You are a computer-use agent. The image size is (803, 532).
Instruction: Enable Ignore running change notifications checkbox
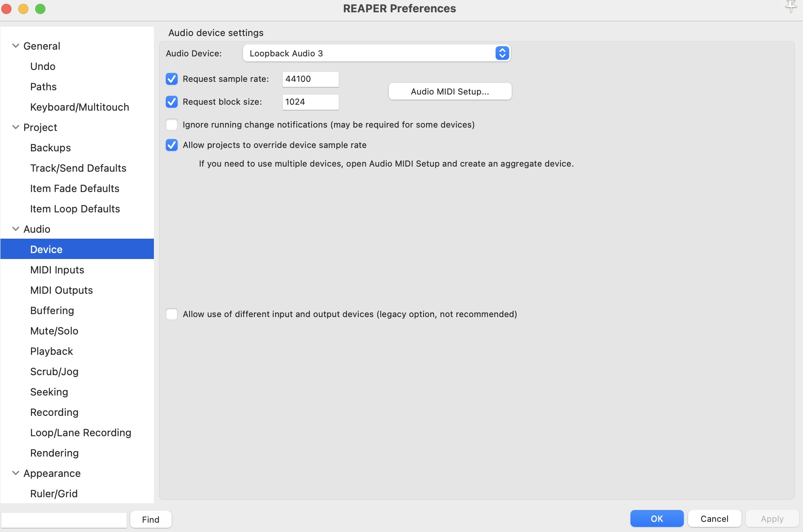pyautogui.click(x=172, y=125)
